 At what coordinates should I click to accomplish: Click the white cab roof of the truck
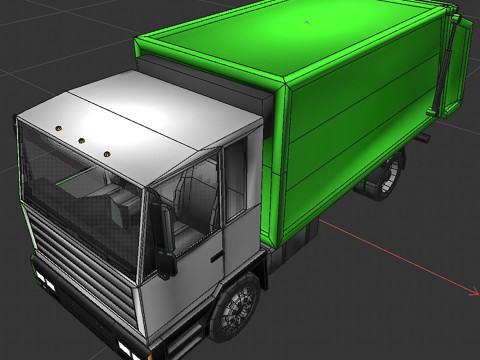point(140,128)
